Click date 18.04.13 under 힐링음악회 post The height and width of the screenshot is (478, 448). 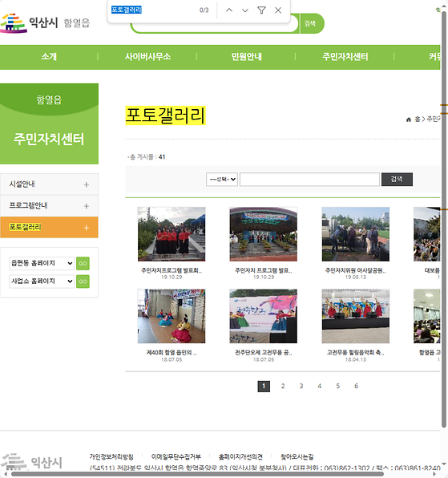(x=355, y=360)
